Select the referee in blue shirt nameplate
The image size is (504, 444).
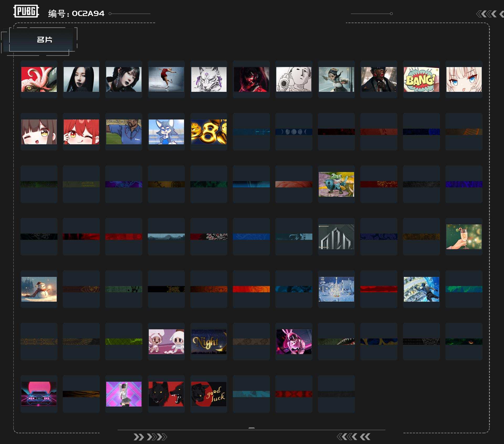[124, 132]
